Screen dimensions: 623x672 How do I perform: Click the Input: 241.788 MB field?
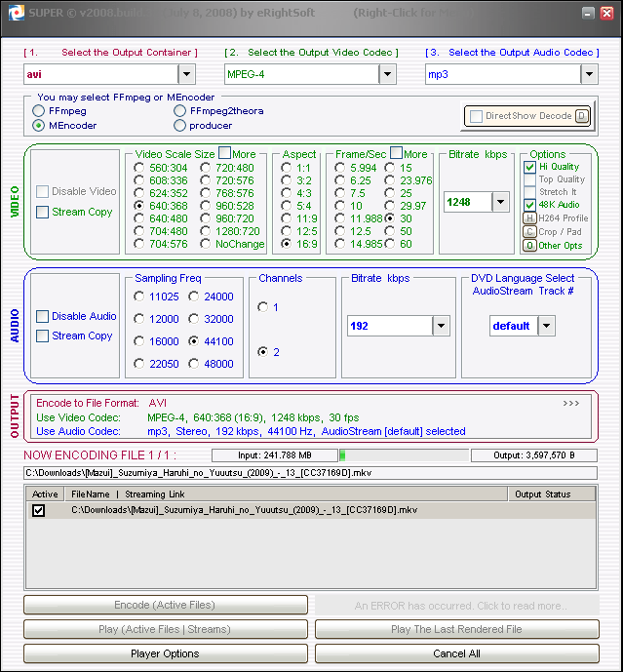click(275, 455)
